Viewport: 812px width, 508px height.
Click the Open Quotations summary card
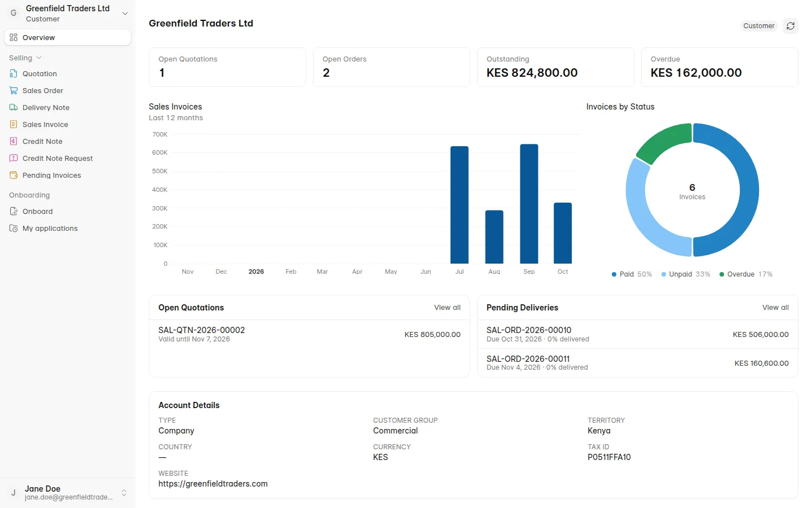point(227,67)
